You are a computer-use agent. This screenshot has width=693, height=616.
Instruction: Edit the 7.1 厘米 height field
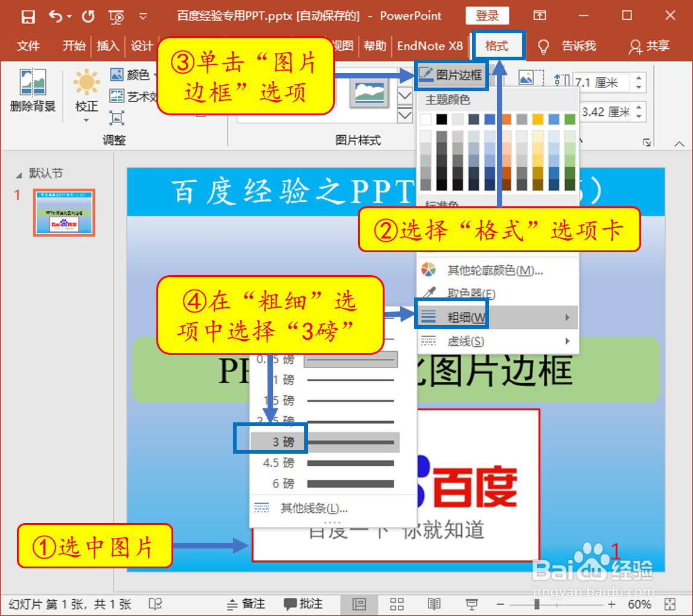pos(602,82)
